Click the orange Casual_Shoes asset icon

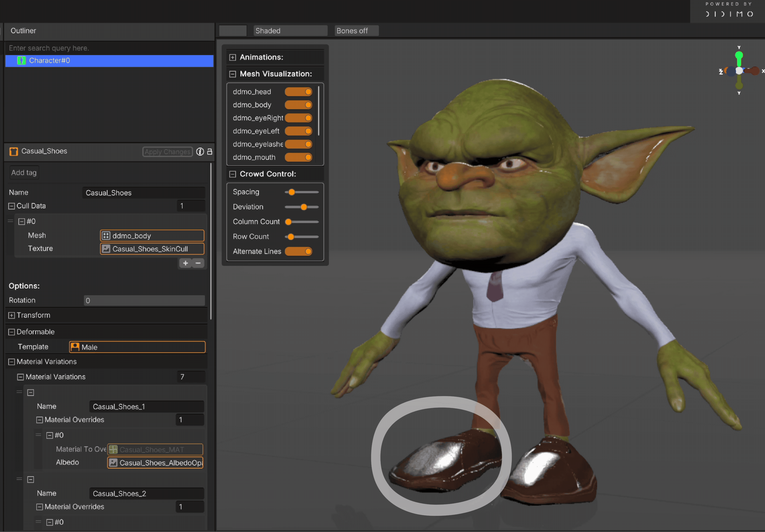pos(14,151)
